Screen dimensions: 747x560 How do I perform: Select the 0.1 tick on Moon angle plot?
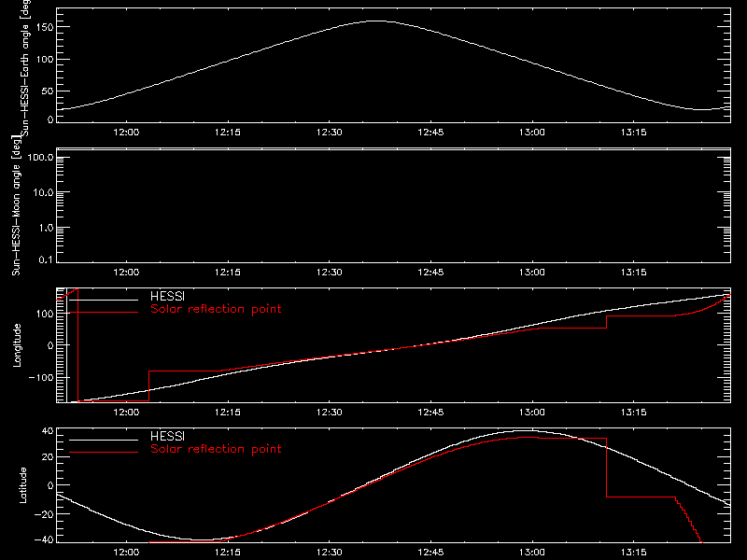tap(46, 259)
